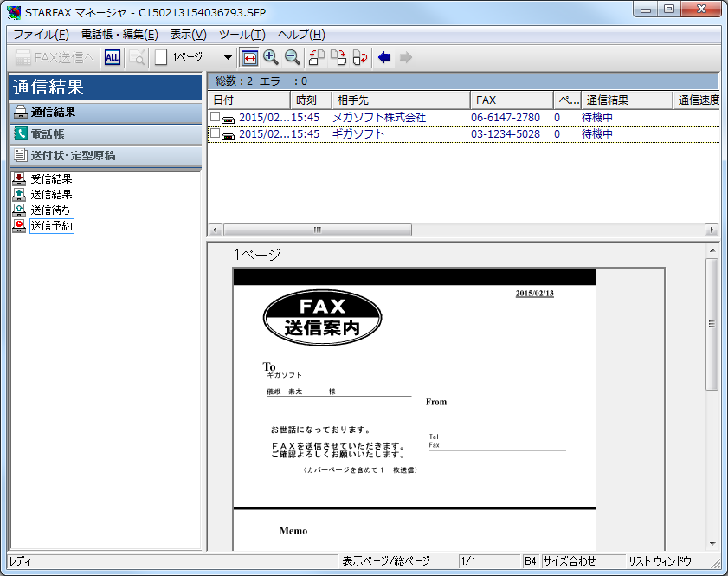Click the flip page 180 degrees icon
The image size is (728, 576).
(360, 58)
